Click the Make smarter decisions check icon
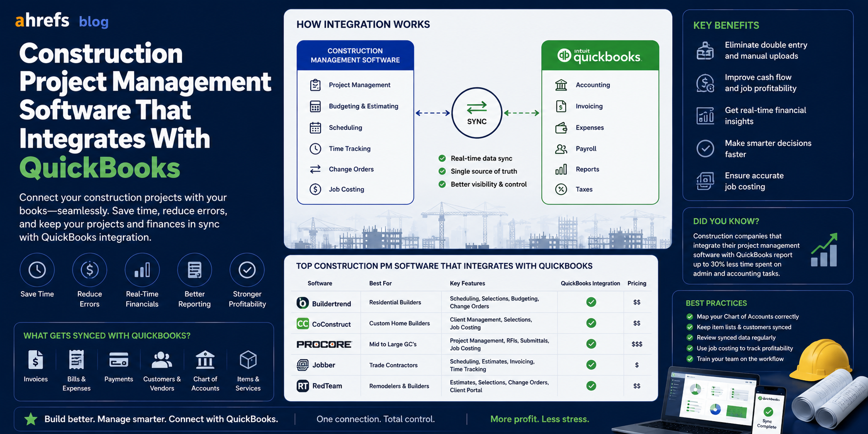This screenshot has width=868, height=434. click(705, 148)
